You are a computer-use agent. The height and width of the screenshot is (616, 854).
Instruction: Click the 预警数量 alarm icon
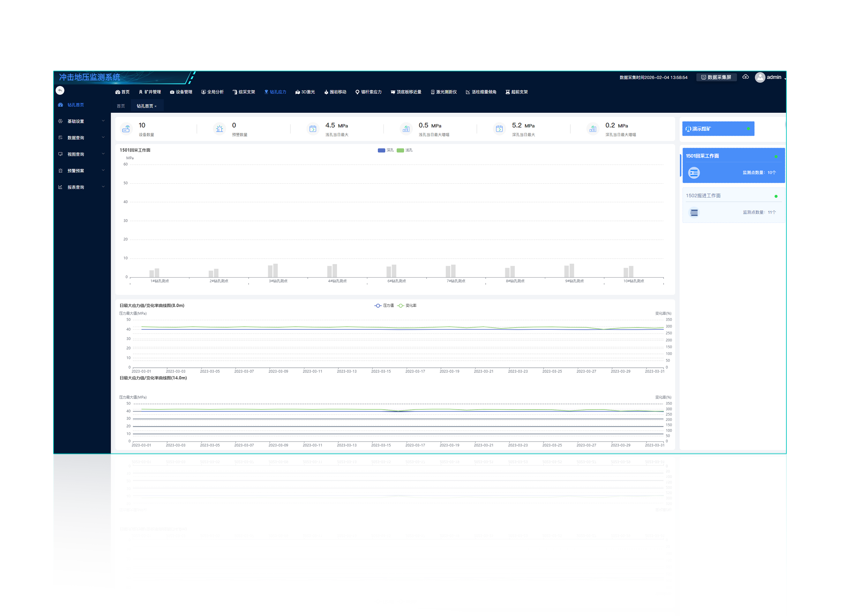click(219, 129)
